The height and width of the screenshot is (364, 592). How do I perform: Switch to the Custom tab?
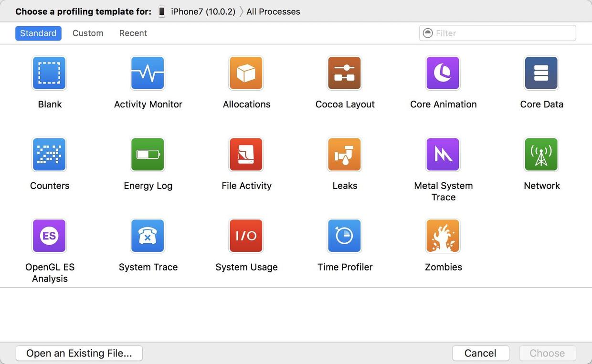point(88,33)
